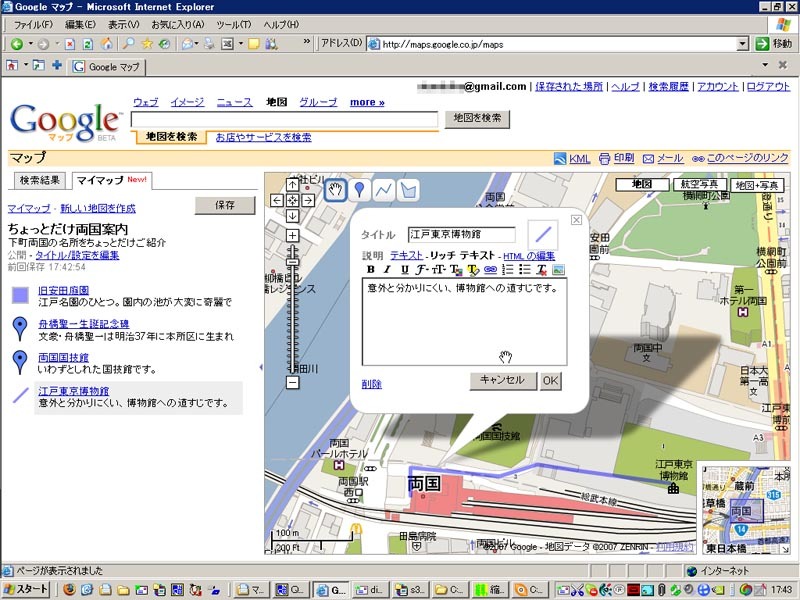
Task: Select the draw polygon shape tool
Action: click(408, 190)
